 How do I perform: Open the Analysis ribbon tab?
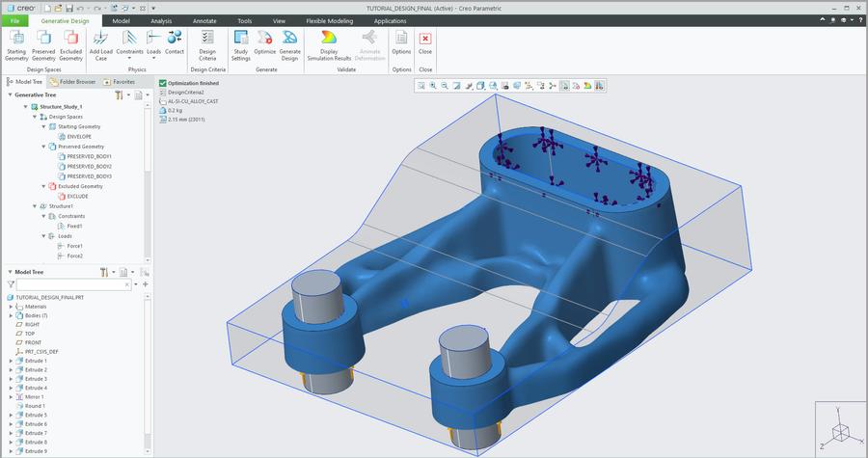coord(161,21)
